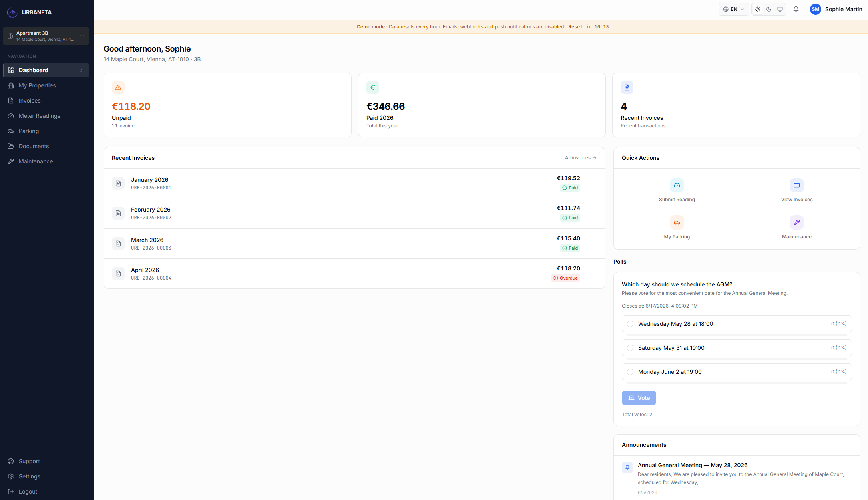Open Support in sidebar
This screenshot has width=868, height=500.
pyautogui.click(x=46, y=461)
